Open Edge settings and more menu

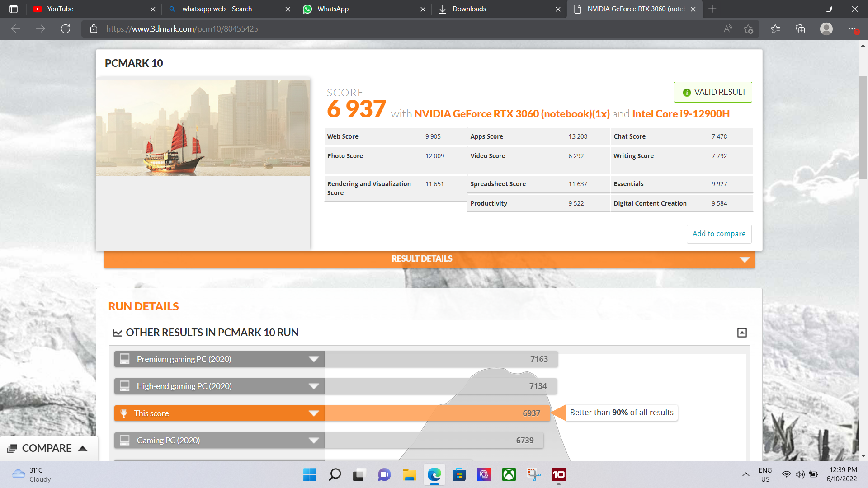[x=852, y=29]
